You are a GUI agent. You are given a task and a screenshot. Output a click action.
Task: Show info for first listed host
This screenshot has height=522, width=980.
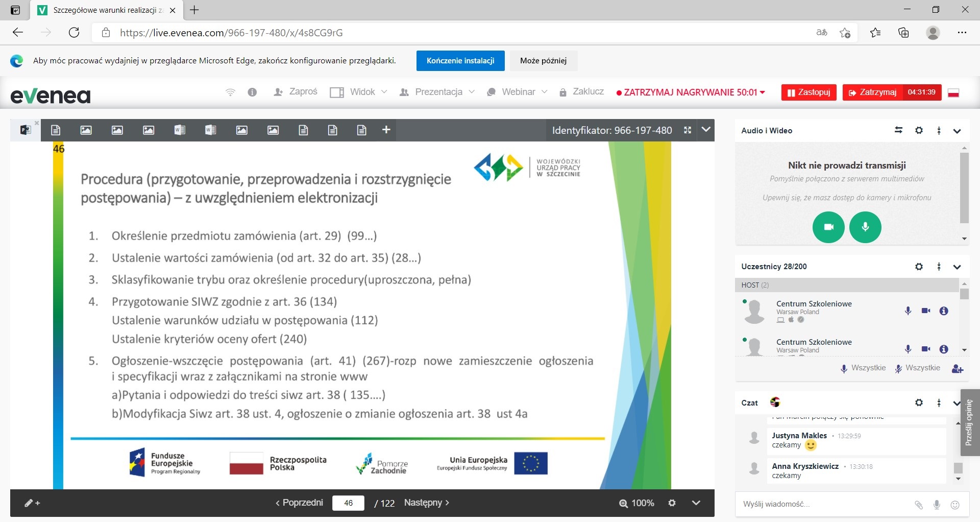coord(944,311)
